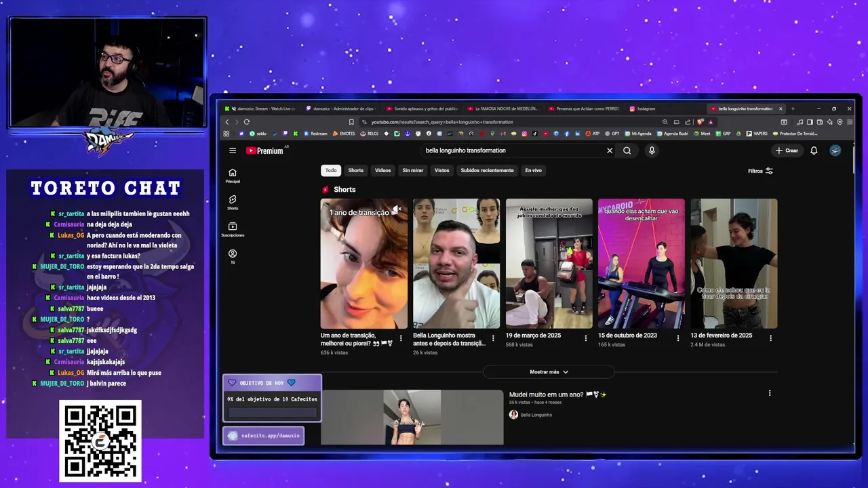Open the browser apps grid icon
The width and height of the screenshot is (868, 488).
pyautogui.click(x=226, y=134)
